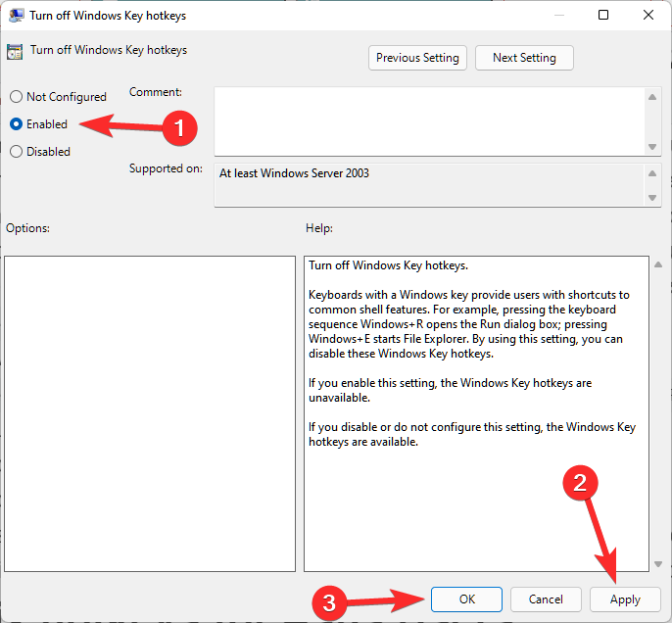Click the Supported on scroll down arrow
672x623 pixels.
pos(653,197)
